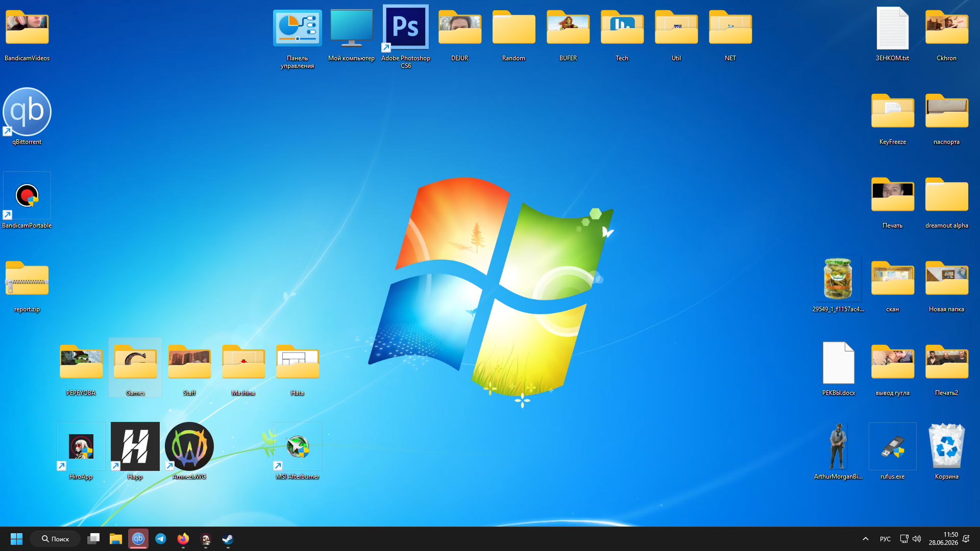Screen dimensions: 980x551
Task: Select the PEPEYOBA folder
Action: pos(81,368)
